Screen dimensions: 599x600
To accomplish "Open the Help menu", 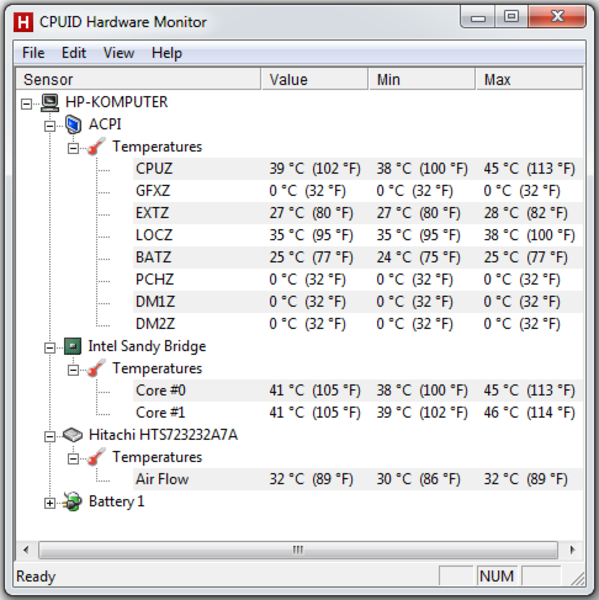I will 166,53.
